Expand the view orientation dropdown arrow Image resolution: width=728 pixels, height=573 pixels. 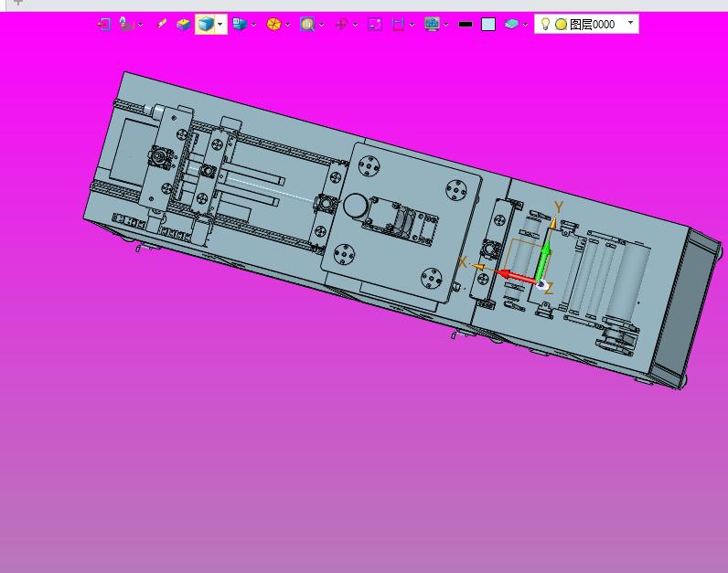253,25
